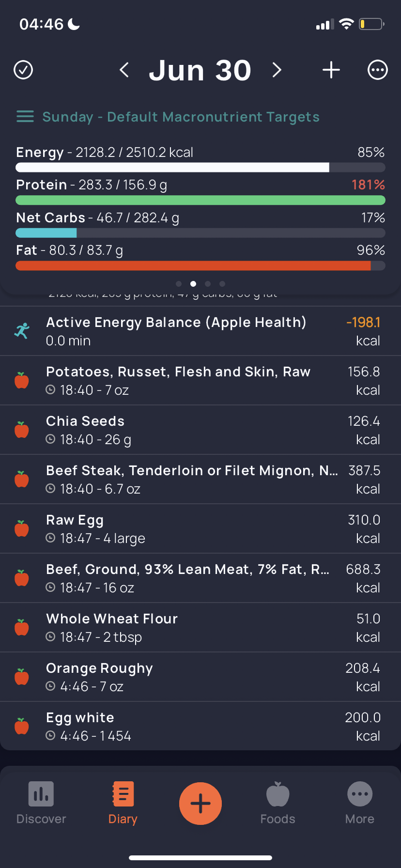
Task: Open the More tab
Action: [x=360, y=803]
